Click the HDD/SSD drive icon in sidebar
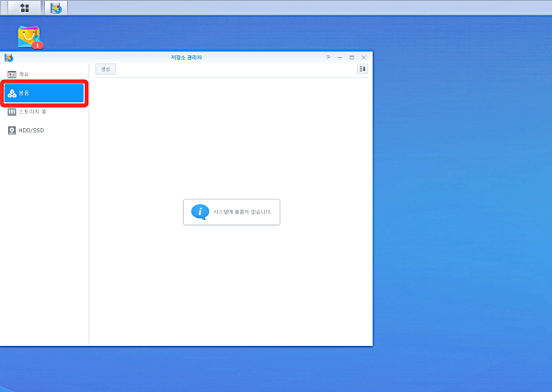Screen dimensions: 552x392 click(x=12, y=131)
